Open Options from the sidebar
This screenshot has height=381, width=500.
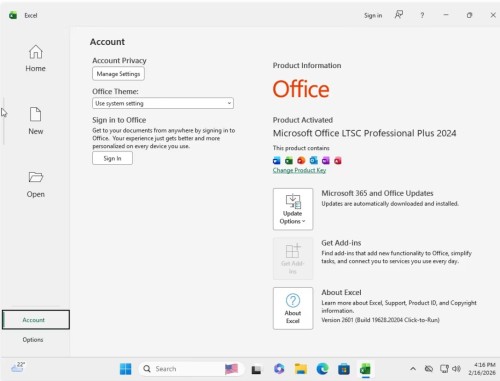click(33, 340)
